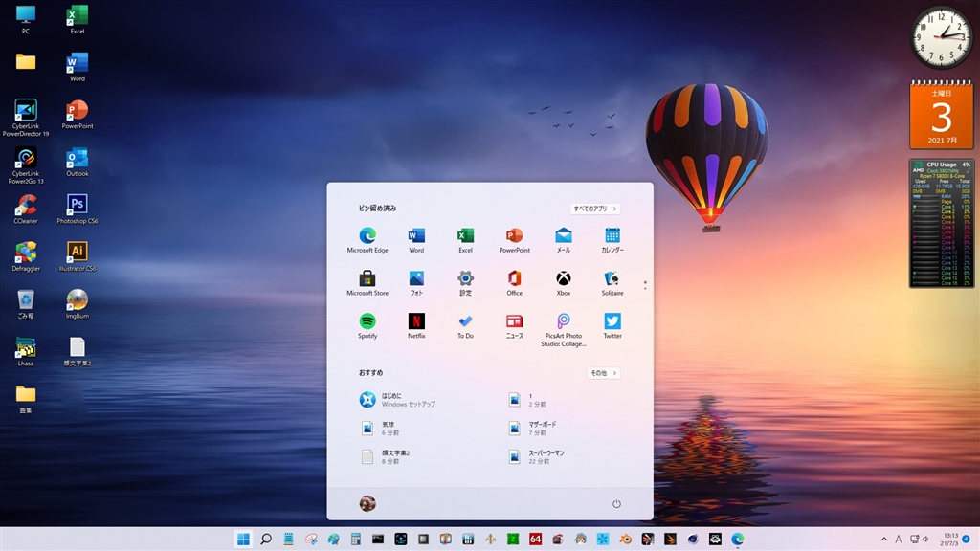
Task: Click the taskbar Search magnifier icon
Action: click(266, 540)
